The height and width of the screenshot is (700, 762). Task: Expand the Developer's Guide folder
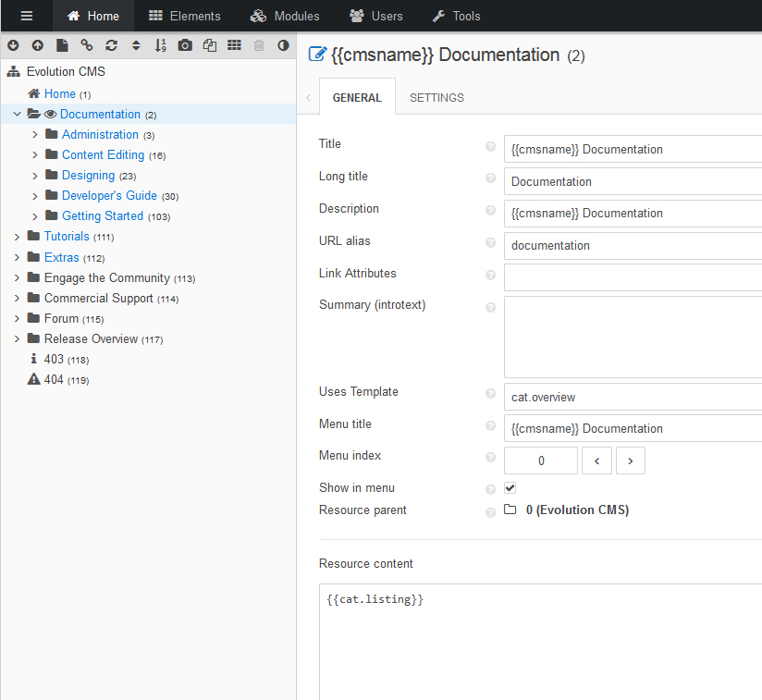(34, 196)
